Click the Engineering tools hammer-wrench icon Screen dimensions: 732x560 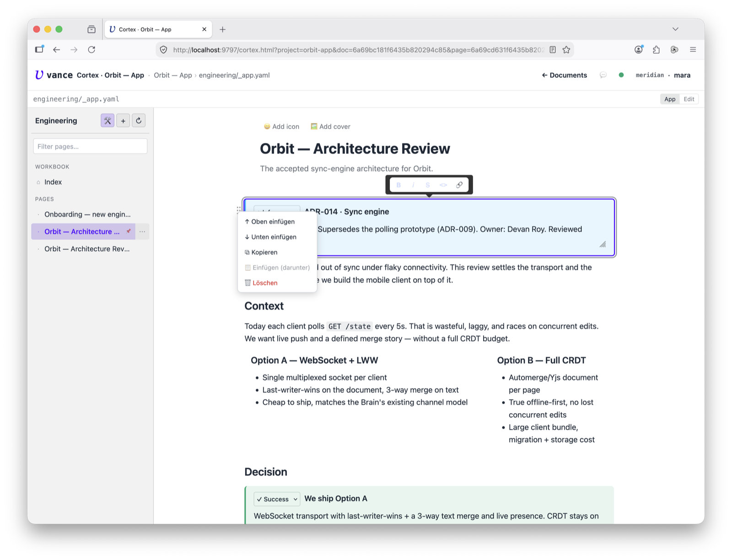pyautogui.click(x=108, y=121)
